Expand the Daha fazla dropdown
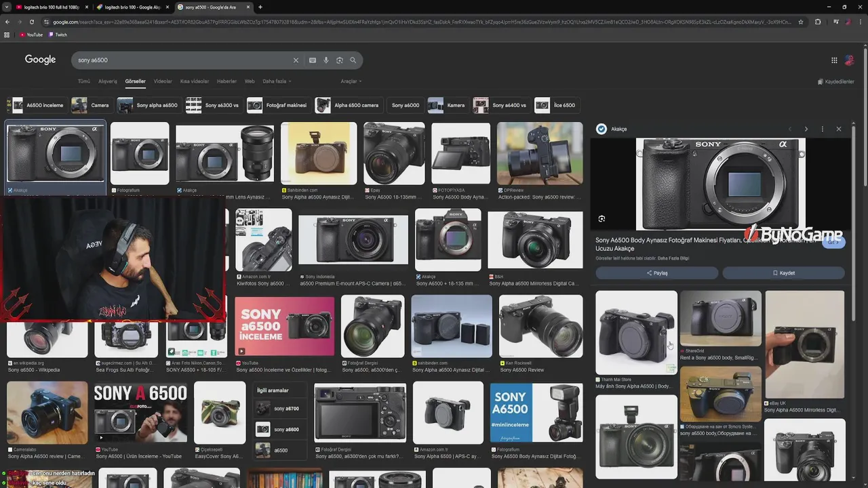 277,81
